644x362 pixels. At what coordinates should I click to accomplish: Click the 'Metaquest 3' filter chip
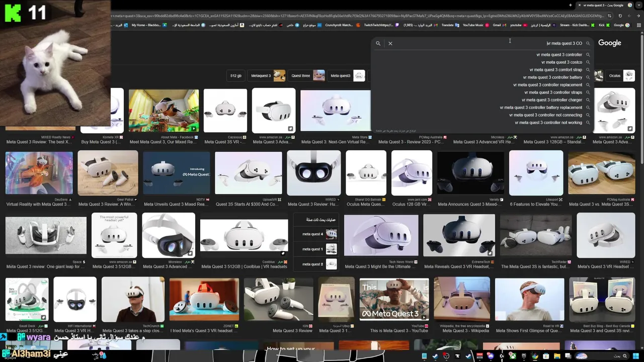click(268, 76)
